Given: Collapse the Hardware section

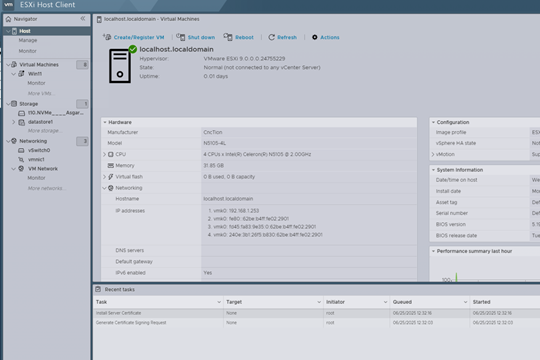Looking at the screenshot, I should (x=105, y=122).
